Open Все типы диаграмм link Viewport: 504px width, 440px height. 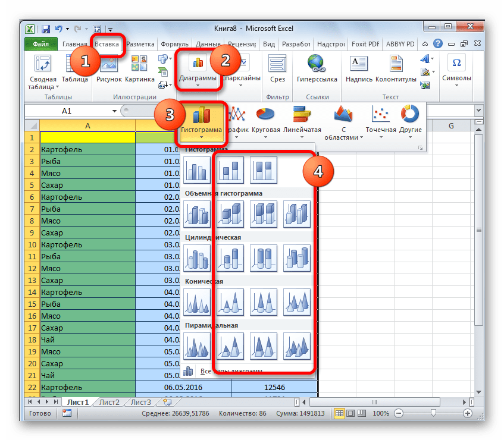(231, 371)
